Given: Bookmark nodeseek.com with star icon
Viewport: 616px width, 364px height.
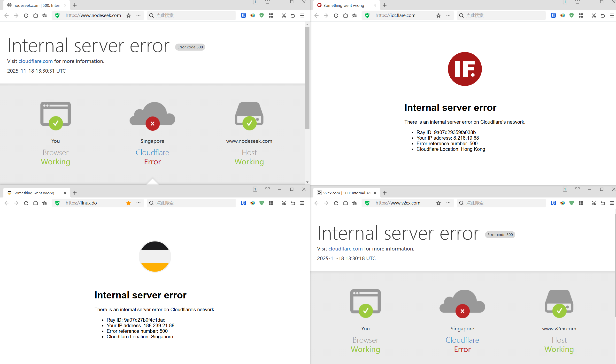Looking at the screenshot, I should 129,15.
